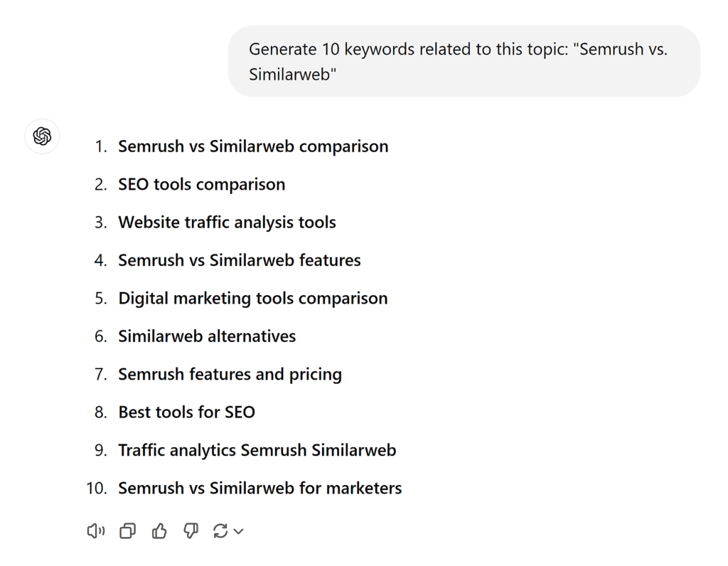Click 'Digital marketing tools comparison' entry

(x=252, y=298)
